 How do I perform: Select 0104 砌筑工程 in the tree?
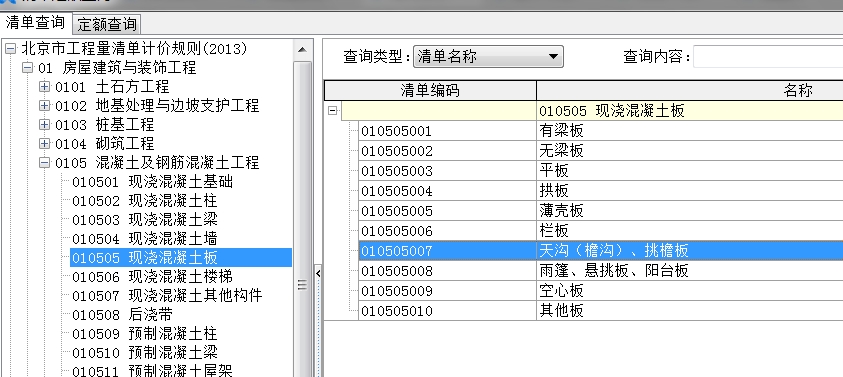[x=104, y=144]
